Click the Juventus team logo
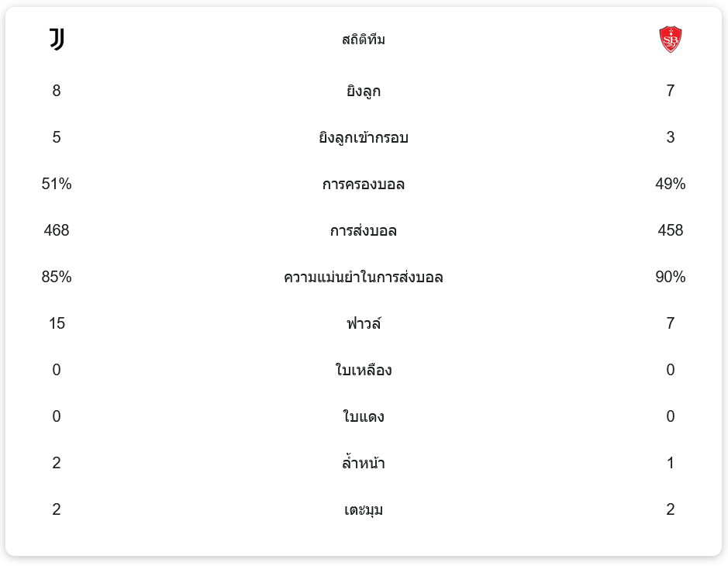 pyautogui.click(x=57, y=40)
